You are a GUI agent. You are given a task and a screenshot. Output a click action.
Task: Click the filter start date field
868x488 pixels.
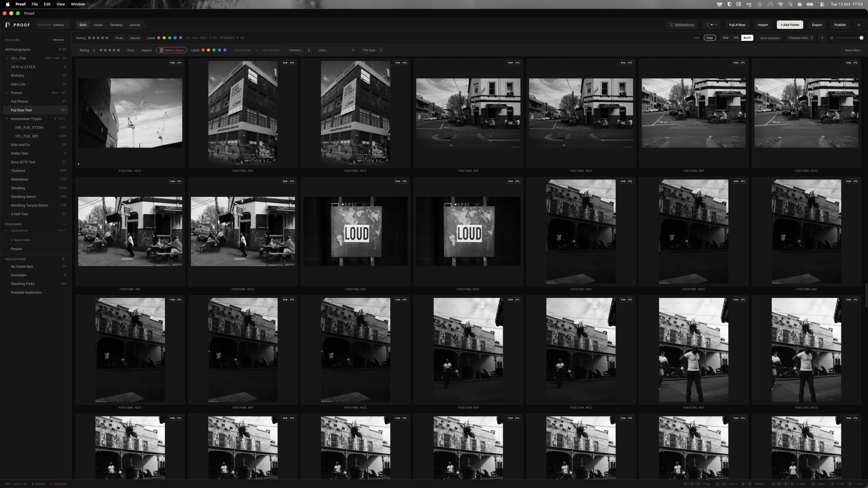pyautogui.click(x=242, y=50)
